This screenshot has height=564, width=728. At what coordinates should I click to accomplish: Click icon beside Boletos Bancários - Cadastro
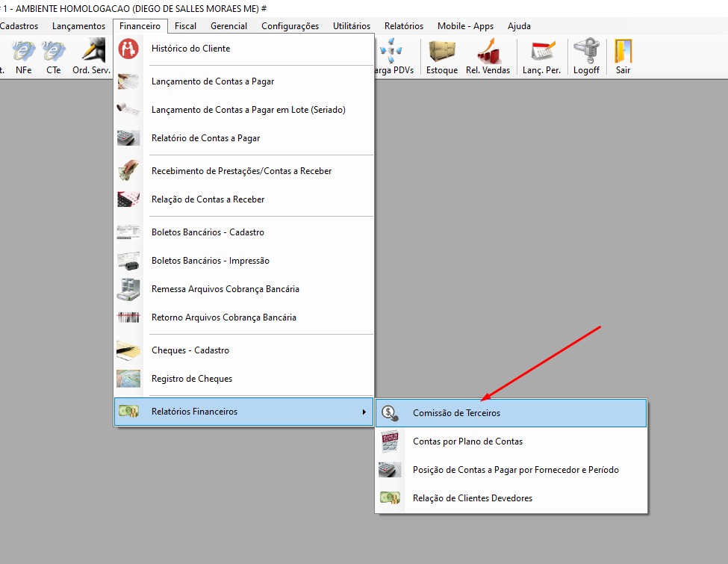point(128,232)
